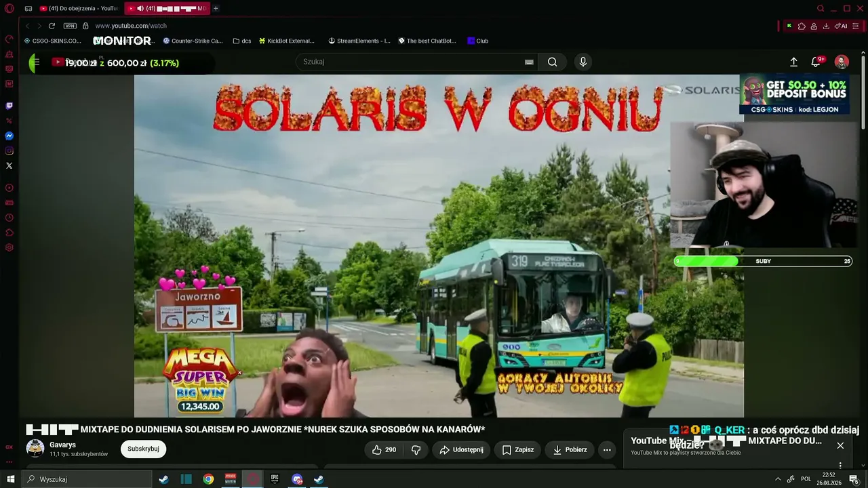Open the Opera GX main menu
This screenshot has width=868, height=488.
[9, 9]
